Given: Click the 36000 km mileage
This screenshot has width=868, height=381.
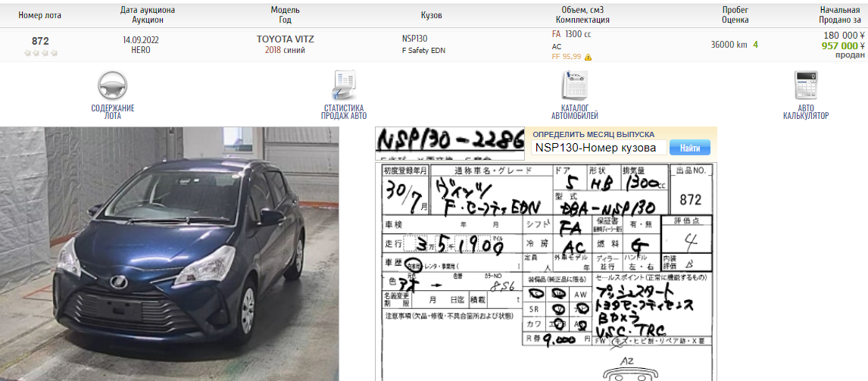Looking at the screenshot, I should pyautogui.click(x=729, y=45).
